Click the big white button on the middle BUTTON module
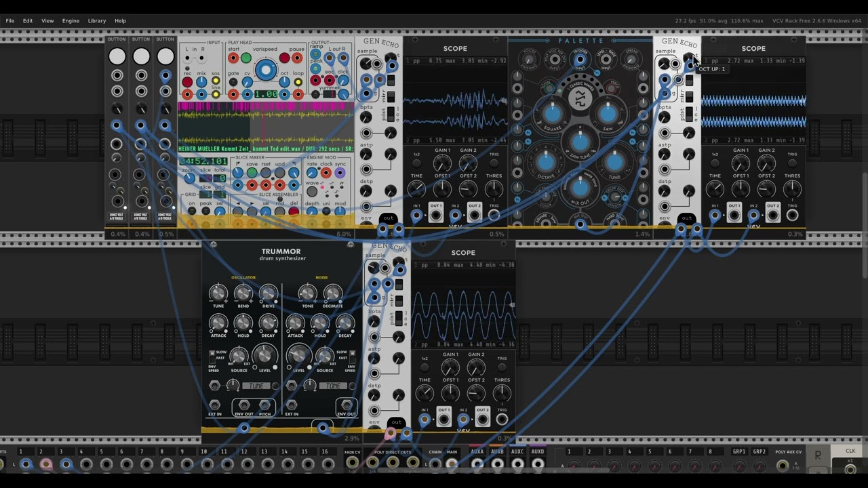 (141, 56)
